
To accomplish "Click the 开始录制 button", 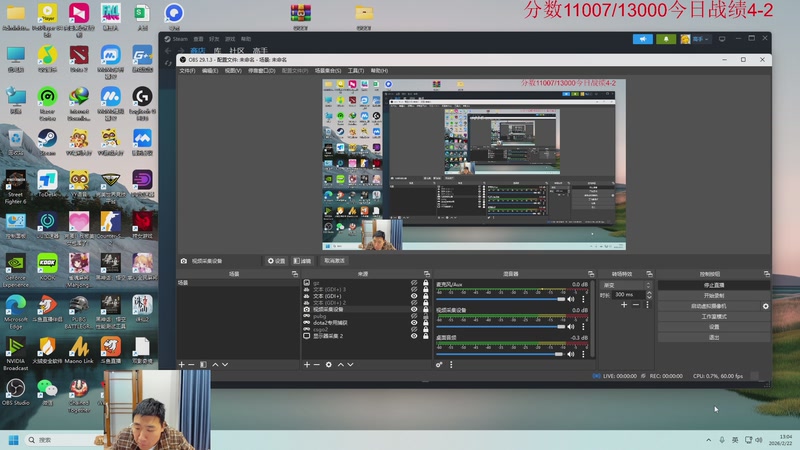I will click(714, 295).
